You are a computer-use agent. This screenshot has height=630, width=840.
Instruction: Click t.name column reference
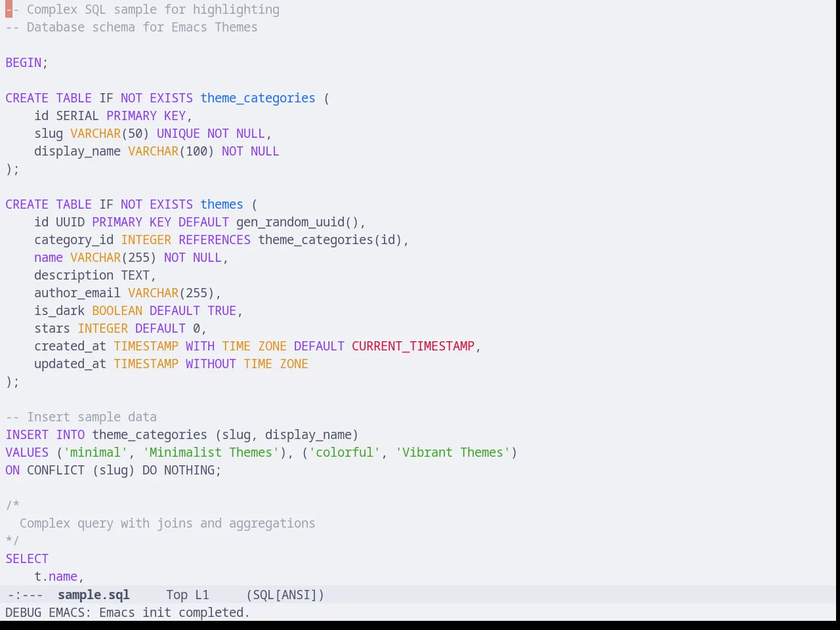coord(56,577)
